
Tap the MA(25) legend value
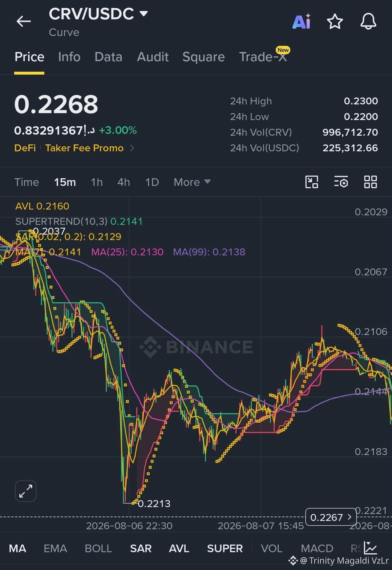coord(127,252)
